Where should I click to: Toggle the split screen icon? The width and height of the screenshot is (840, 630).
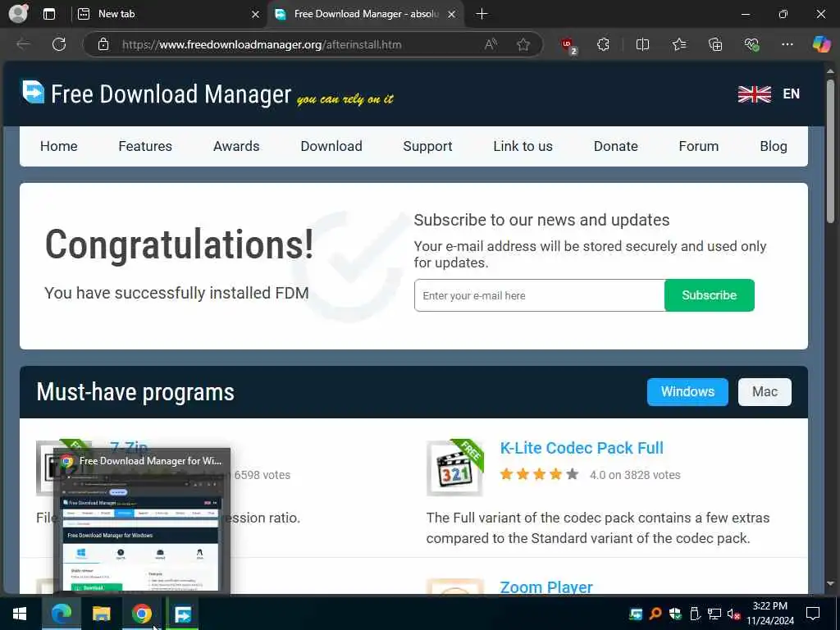pos(642,44)
